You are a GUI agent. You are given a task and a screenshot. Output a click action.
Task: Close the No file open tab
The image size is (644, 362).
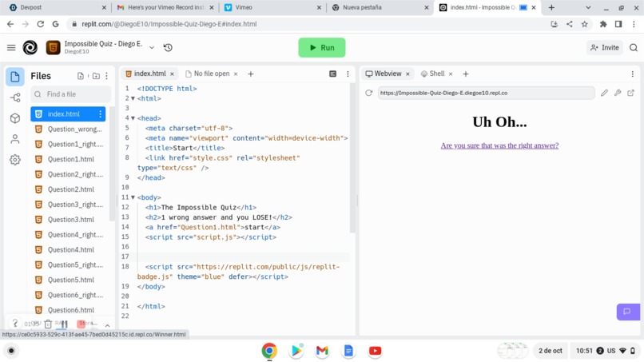point(236,74)
